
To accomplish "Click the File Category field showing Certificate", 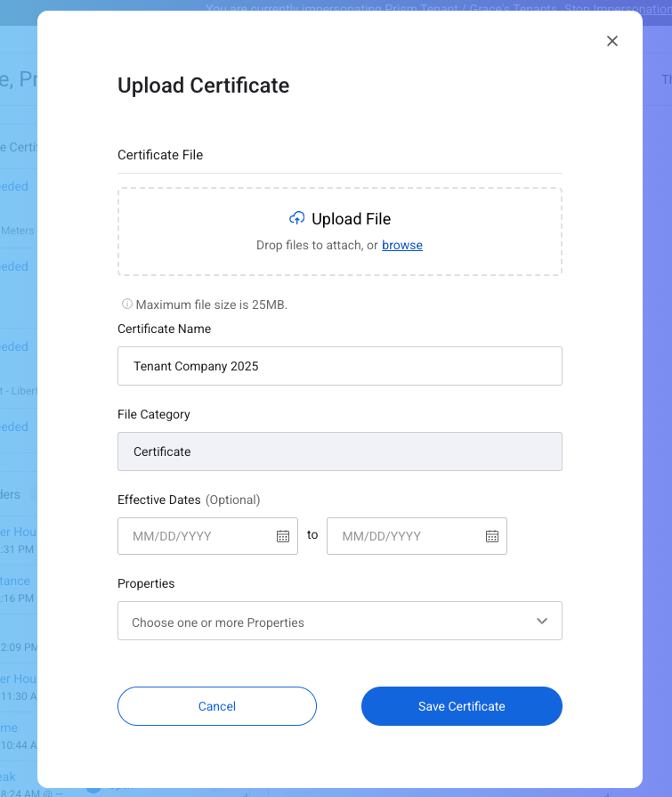I will (x=339, y=451).
